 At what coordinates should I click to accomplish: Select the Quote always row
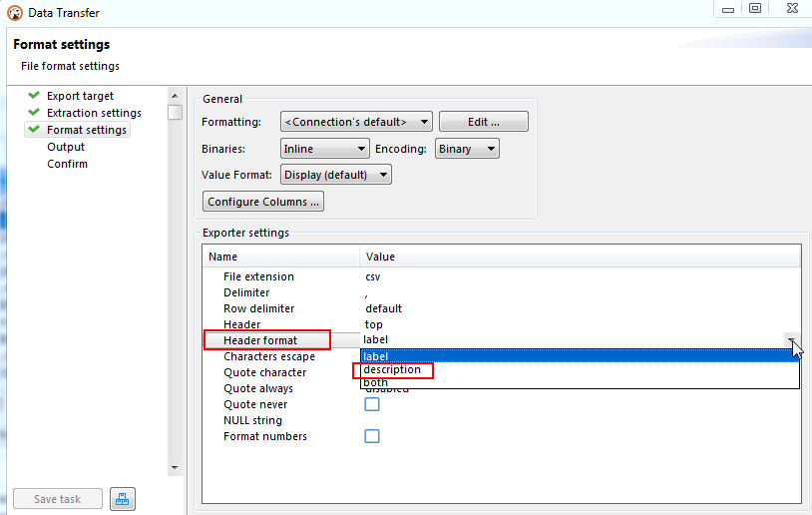(x=258, y=388)
